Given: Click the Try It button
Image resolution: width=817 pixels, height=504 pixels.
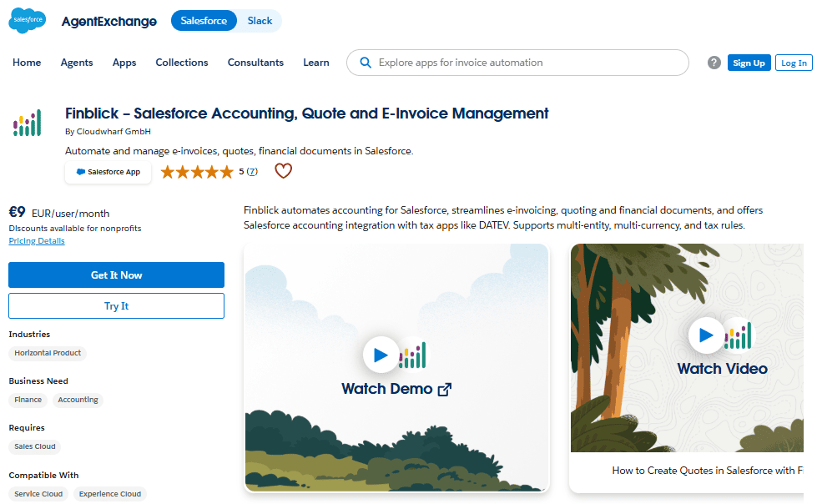Looking at the screenshot, I should (x=116, y=306).
